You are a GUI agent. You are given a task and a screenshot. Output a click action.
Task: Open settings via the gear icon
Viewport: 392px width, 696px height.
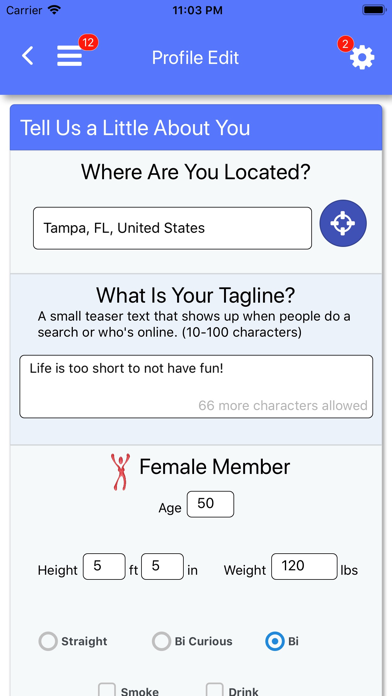tap(362, 58)
